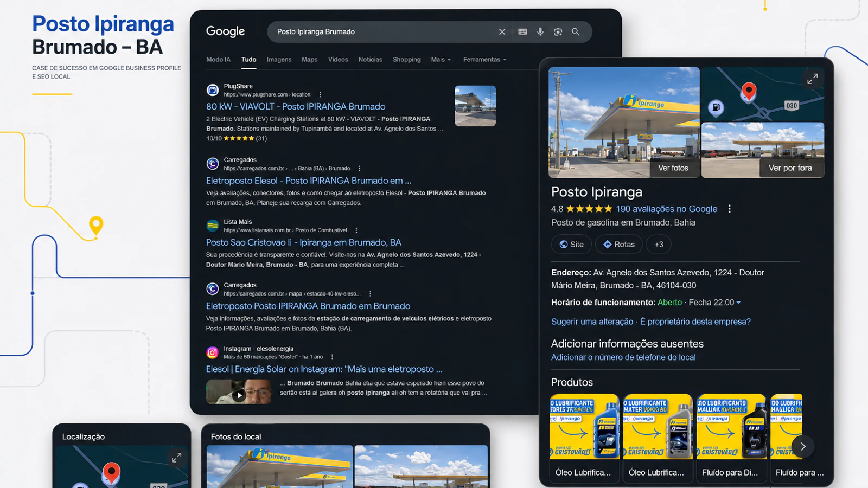The width and height of the screenshot is (868, 488).
Task: Select the Tudo tab
Action: (x=248, y=60)
